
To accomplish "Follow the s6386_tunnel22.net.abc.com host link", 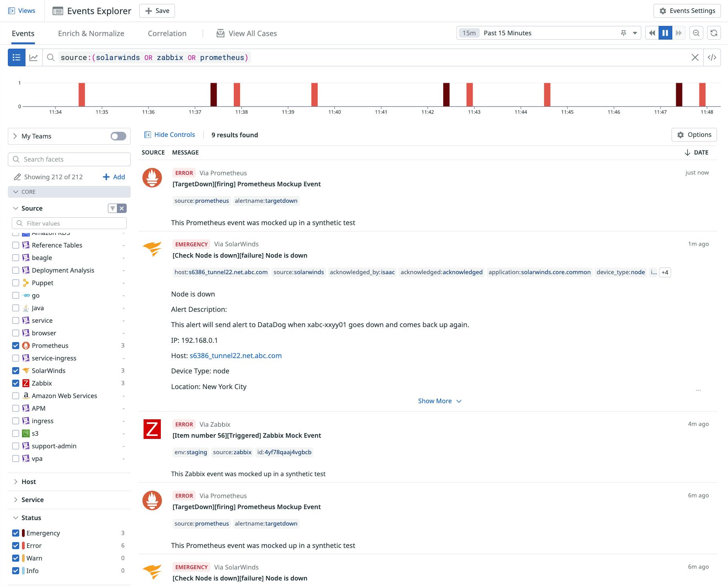I will coord(235,356).
